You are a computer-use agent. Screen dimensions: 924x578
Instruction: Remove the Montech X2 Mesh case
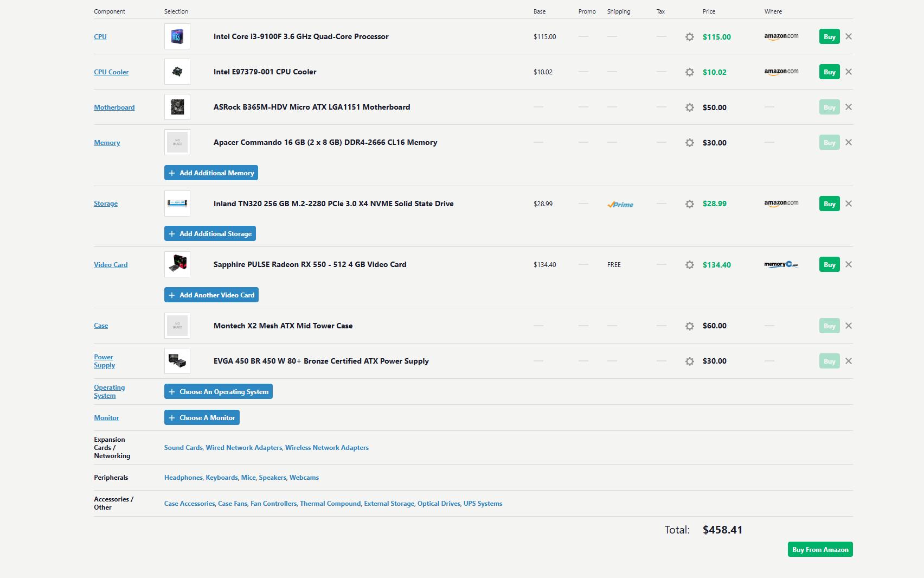pyautogui.click(x=849, y=326)
